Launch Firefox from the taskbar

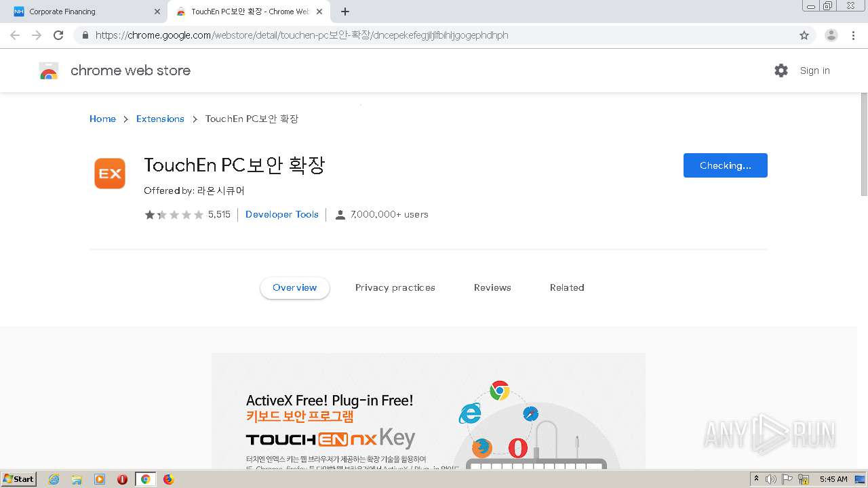168,479
